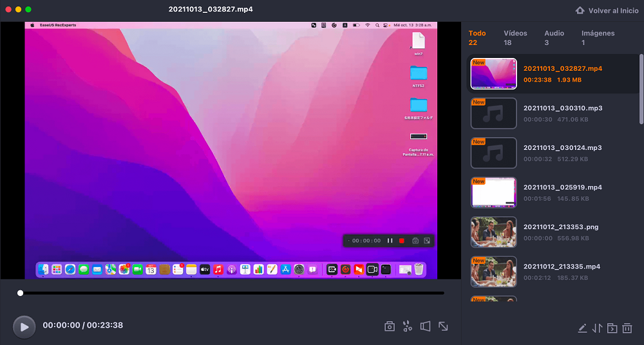Screen dimensions: 644x345
Task: Click EaseUS RecExperts in the recorded menu bar
Action: [x=58, y=25]
